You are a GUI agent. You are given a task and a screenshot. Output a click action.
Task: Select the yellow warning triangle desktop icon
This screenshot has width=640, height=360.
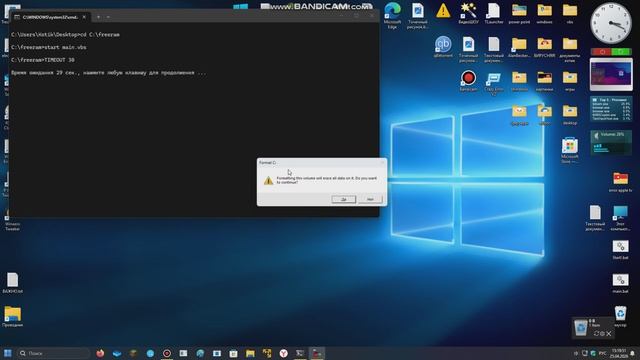443,11
